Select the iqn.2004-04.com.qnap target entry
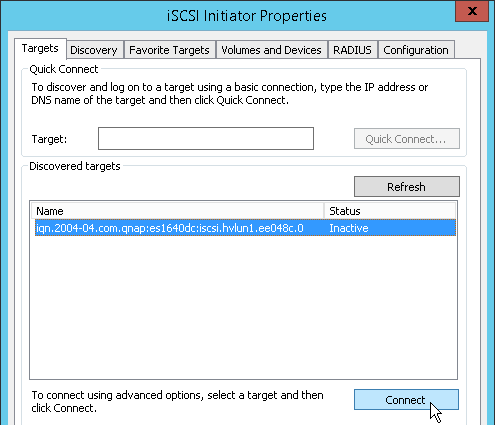 (245, 228)
